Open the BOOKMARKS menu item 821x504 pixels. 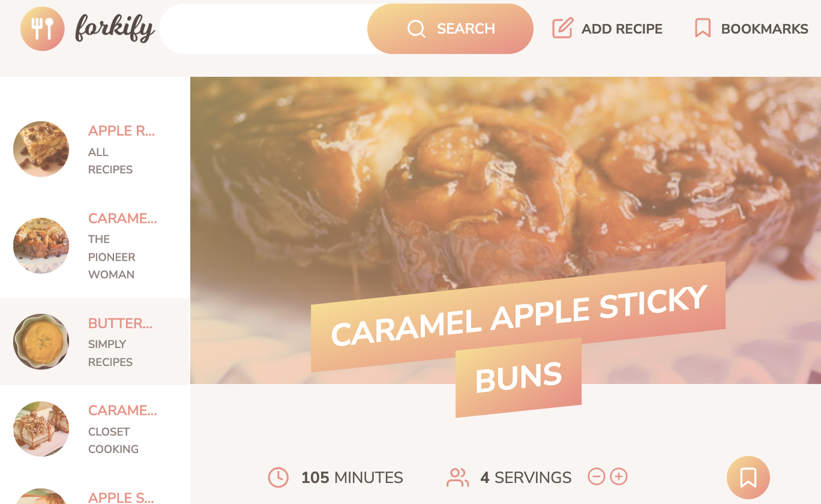tap(751, 29)
